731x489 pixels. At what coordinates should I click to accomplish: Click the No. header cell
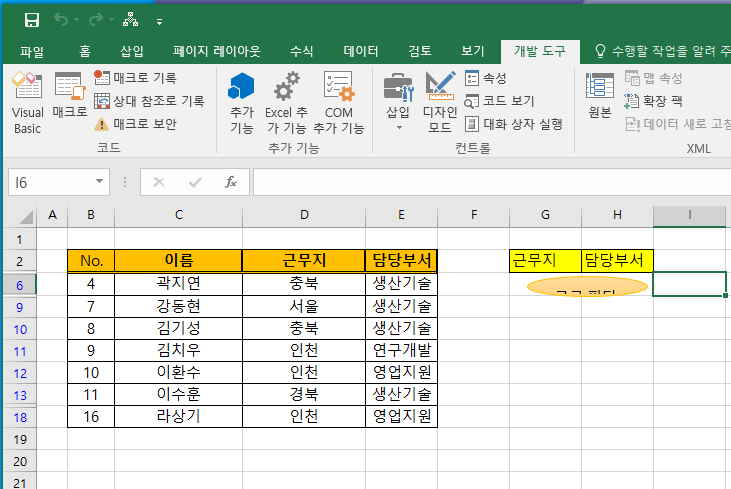click(x=91, y=261)
